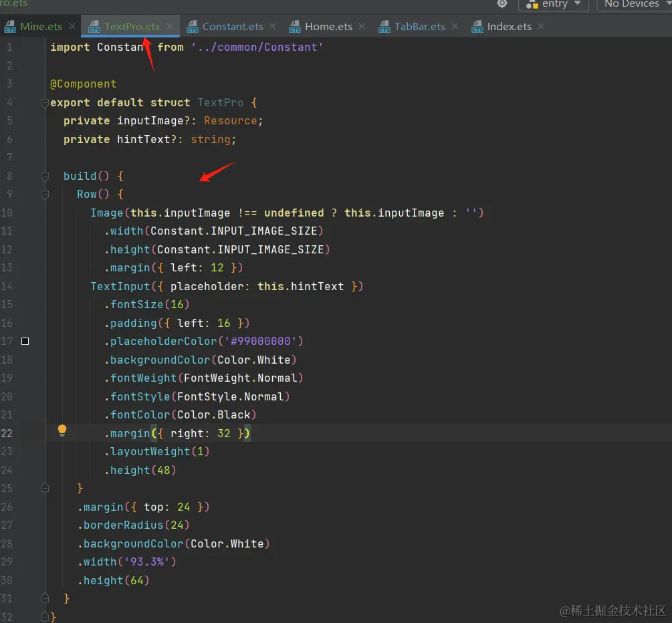Close the TextPro.ets tab
Screen dimensions: 672x623
click(x=170, y=26)
